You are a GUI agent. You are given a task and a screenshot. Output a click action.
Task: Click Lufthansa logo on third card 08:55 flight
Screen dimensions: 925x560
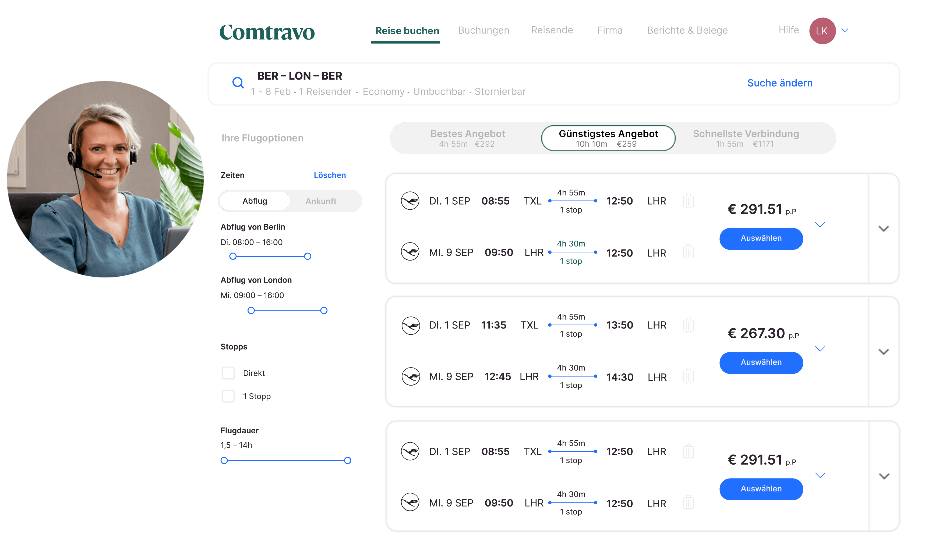pyautogui.click(x=410, y=451)
